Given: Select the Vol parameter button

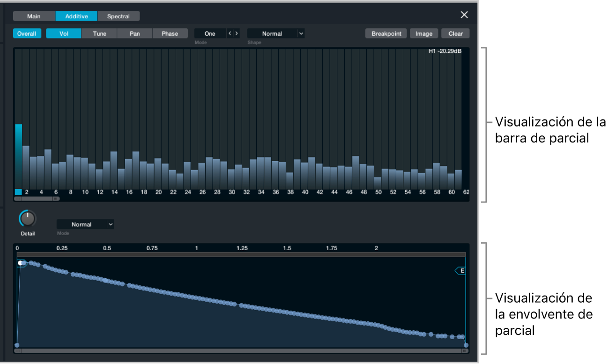Looking at the screenshot, I should (x=64, y=34).
